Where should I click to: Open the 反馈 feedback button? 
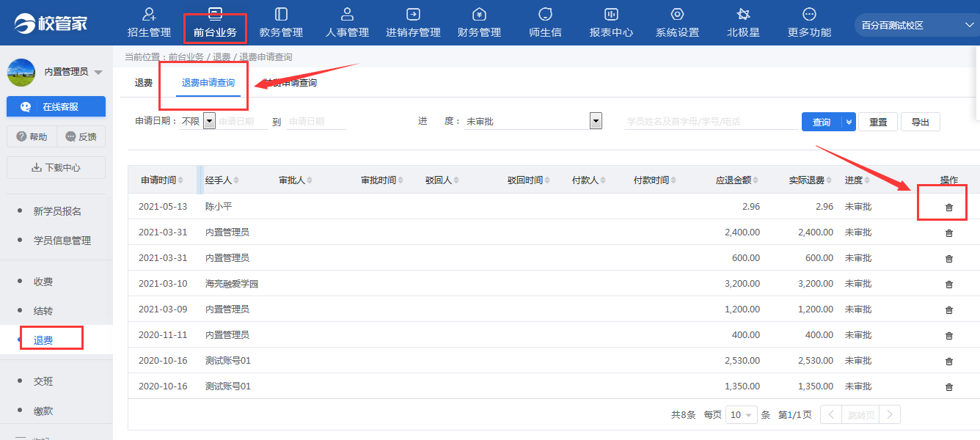tap(81, 136)
